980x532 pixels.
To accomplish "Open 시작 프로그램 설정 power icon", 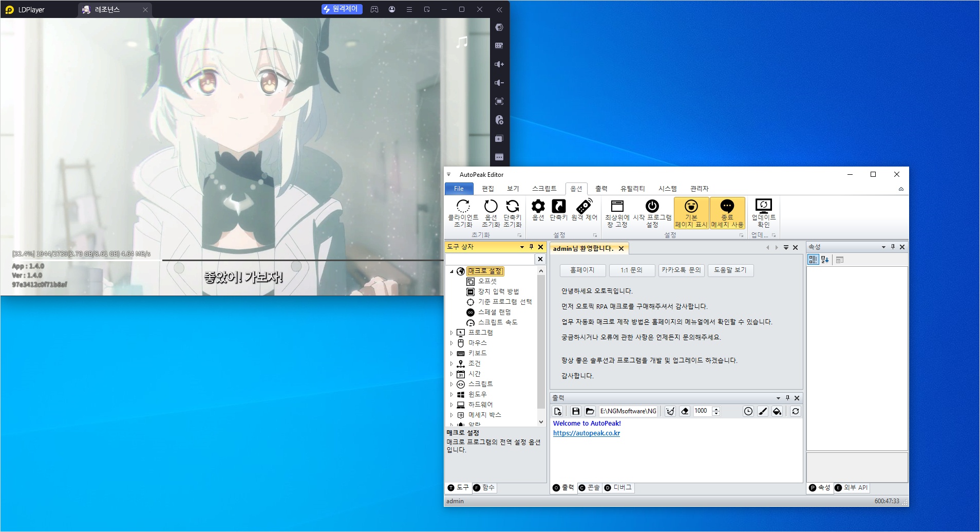I will pos(652,207).
